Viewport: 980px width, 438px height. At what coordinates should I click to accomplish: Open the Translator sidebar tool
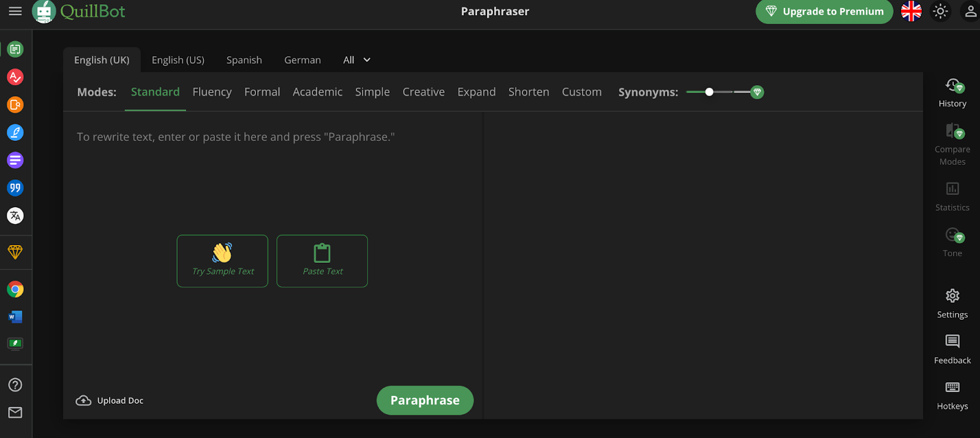point(15,216)
